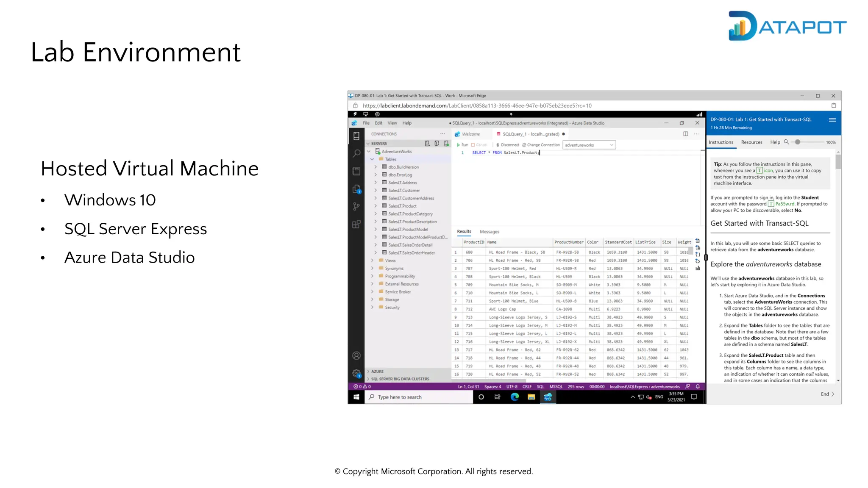Click the New Connection icon in the Servers header
Viewport: 868px width, 488px height.
tap(427, 144)
